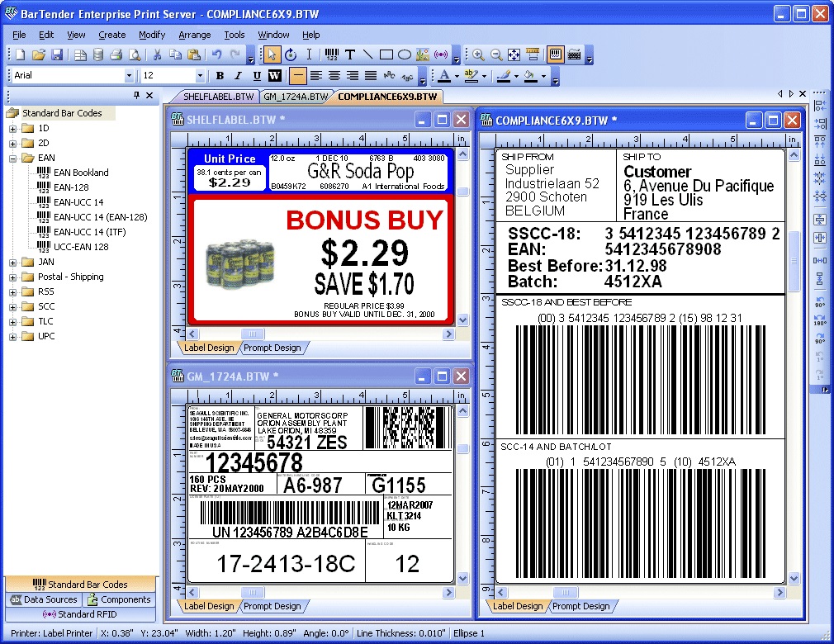Screen dimensions: 834x644
Task: Pick the Rectangle shape tool
Action: (x=386, y=55)
